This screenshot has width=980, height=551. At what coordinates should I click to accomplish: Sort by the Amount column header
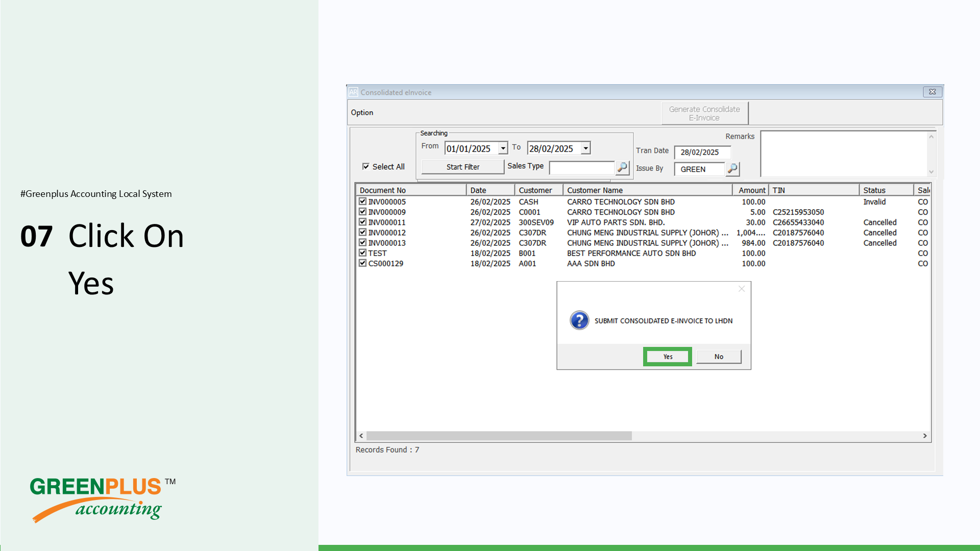751,190
